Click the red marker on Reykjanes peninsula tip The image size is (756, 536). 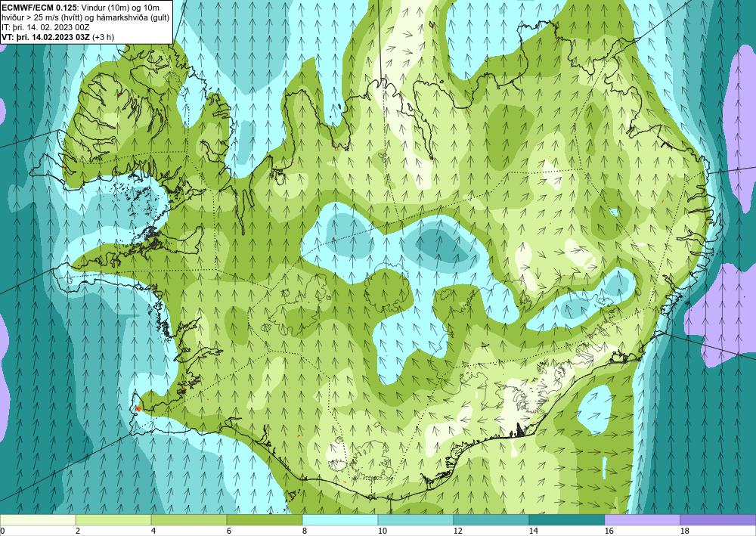tap(138, 408)
